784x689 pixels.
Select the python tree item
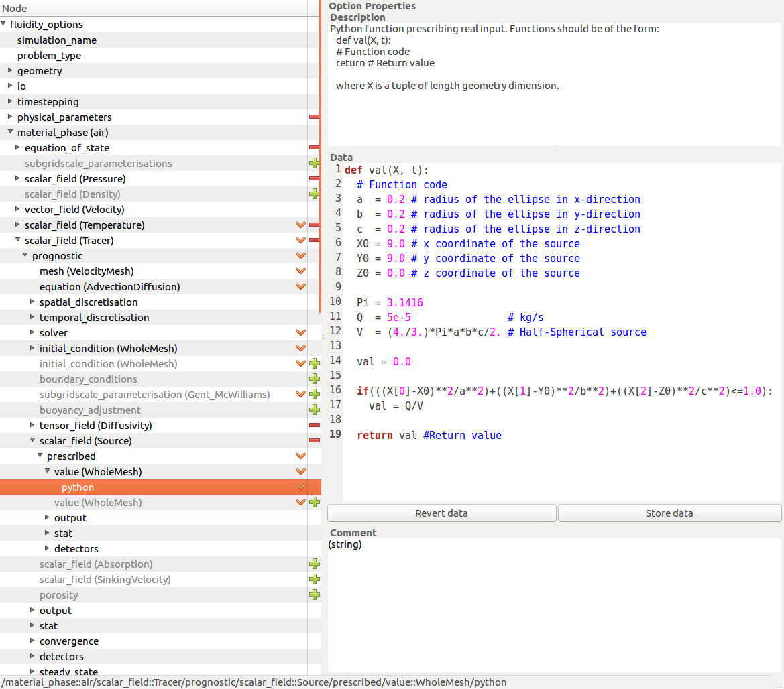[x=78, y=487]
